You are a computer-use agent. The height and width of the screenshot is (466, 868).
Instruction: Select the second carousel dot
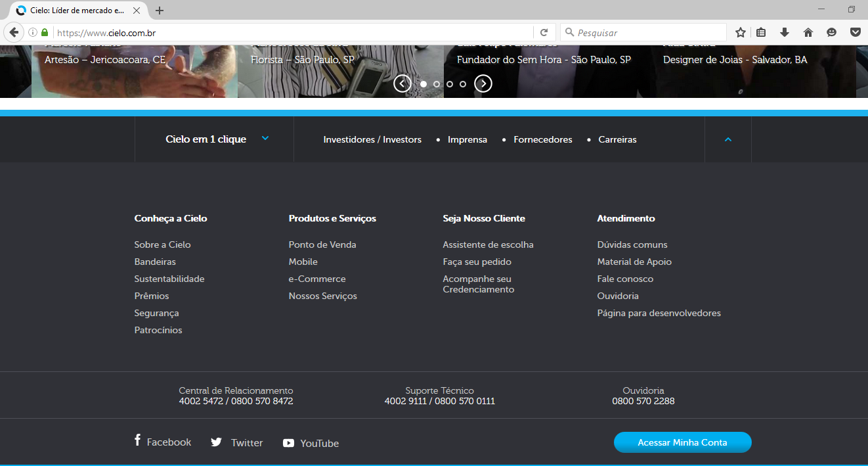click(x=437, y=84)
